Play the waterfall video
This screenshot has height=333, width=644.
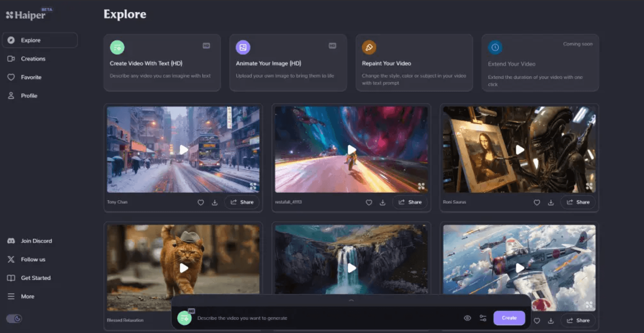tap(351, 268)
